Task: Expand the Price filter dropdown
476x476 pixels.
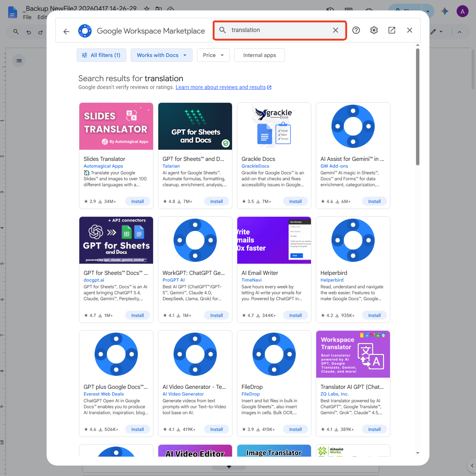Action: pos(213,55)
